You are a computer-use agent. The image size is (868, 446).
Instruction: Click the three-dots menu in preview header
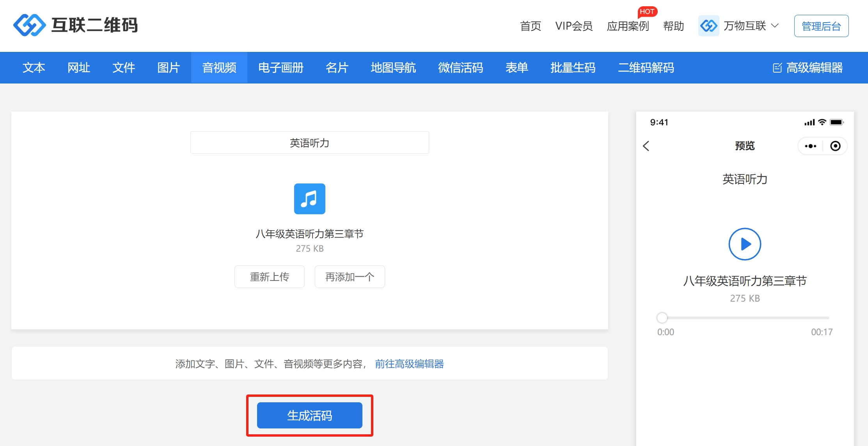810,146
